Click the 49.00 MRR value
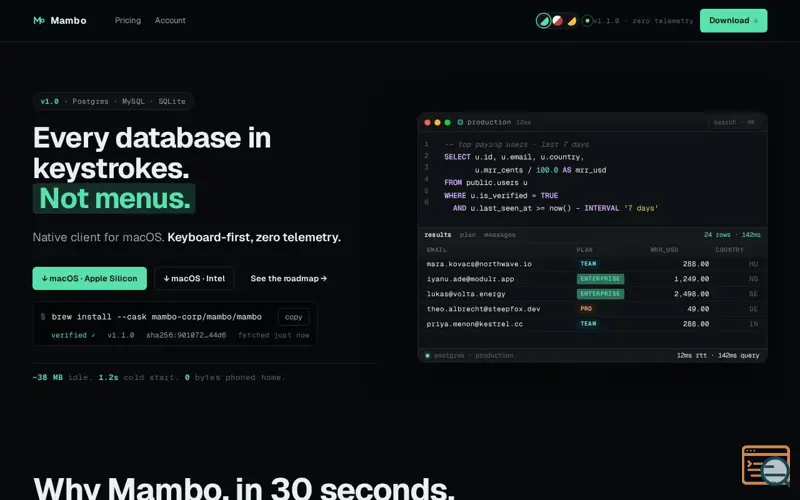The height and width of the screenshot is (500, 800). 698,309
